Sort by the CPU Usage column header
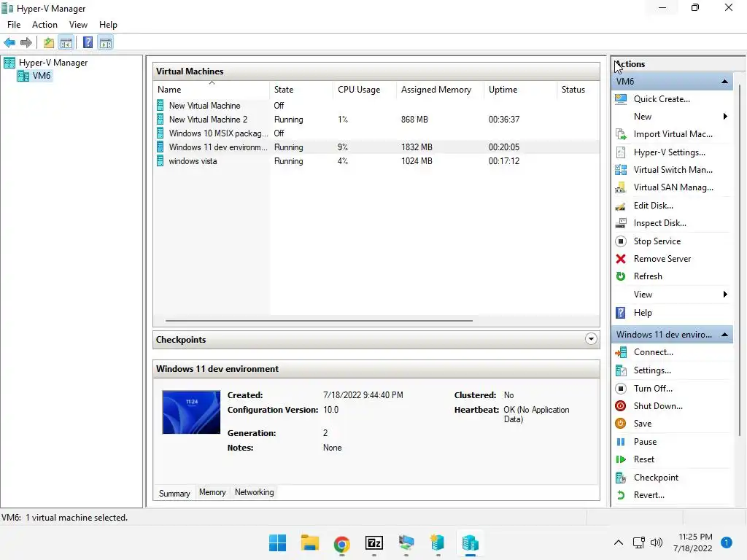 365,90
